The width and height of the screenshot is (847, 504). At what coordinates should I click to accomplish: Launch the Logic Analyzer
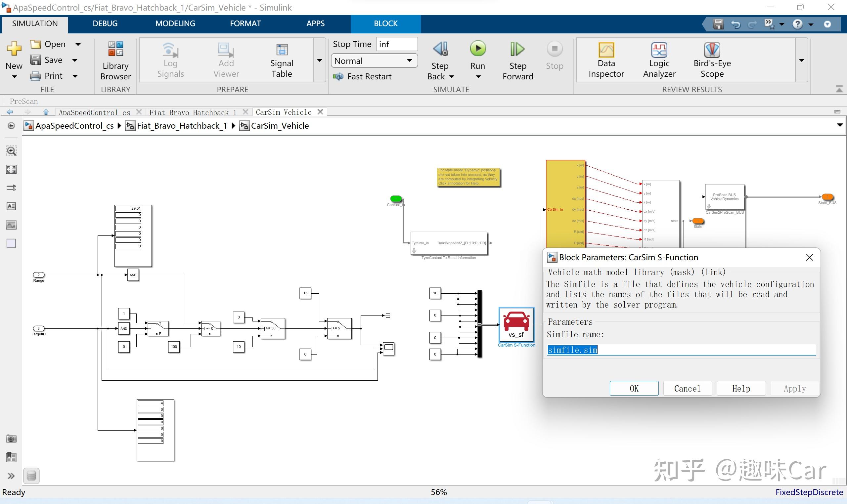[659, 60]
